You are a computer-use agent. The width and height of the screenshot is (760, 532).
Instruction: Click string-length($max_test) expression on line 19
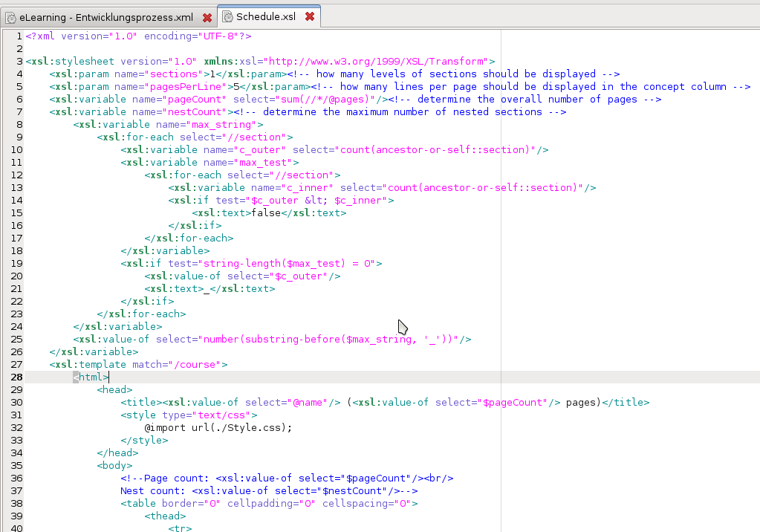[274, 263]
